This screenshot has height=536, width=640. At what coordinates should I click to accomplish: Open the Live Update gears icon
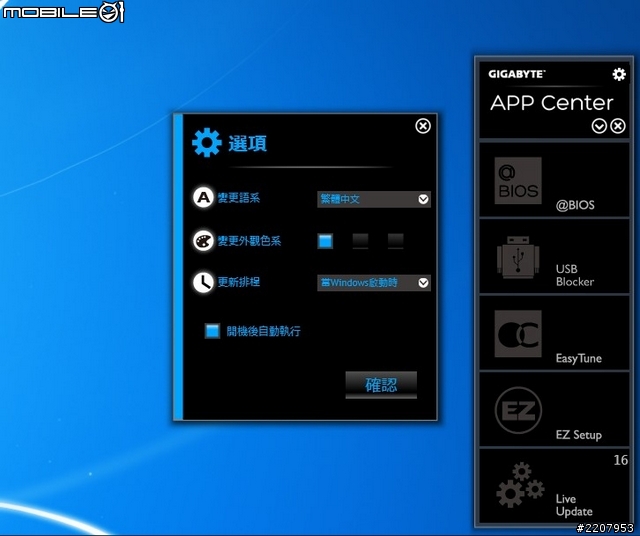point(520,485)
